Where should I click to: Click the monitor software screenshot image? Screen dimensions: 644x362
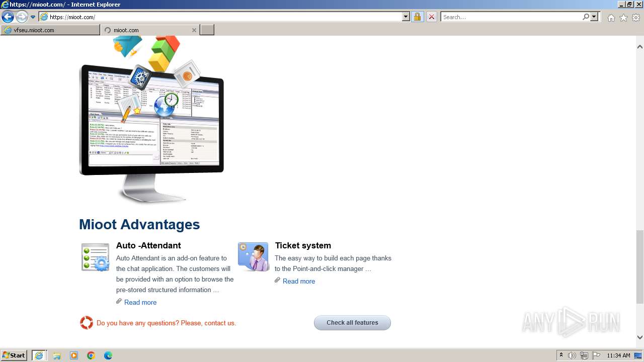point(151,119)
